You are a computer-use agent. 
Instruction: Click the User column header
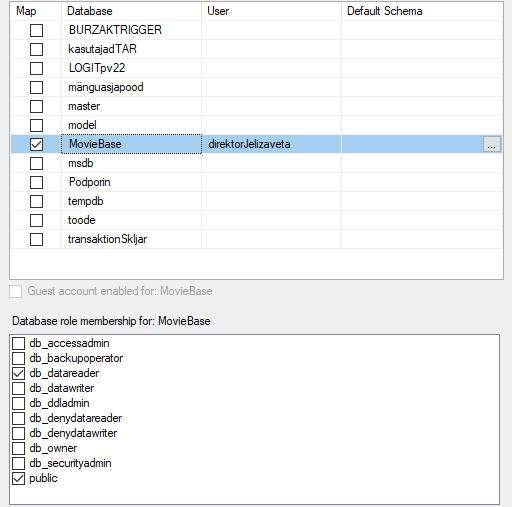point(271,11)
